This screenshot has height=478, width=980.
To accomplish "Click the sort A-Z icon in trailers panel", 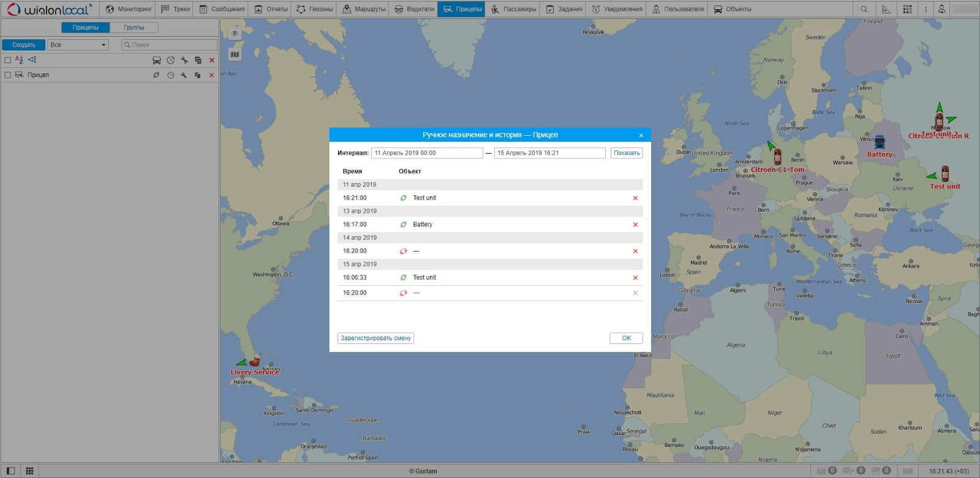I will 19,60.
